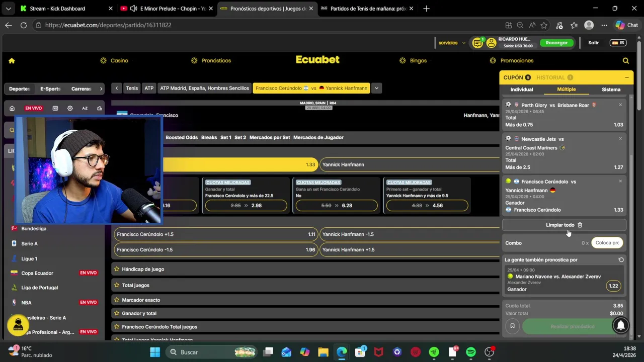The height and width of the screenshot is (362, 644).
Task: Open Copa Ecuador in the leagues list
Action: [37, 273]
